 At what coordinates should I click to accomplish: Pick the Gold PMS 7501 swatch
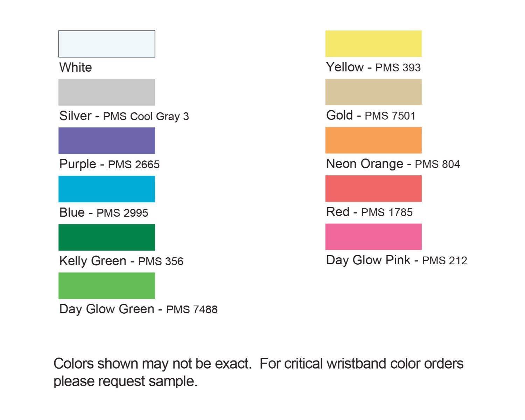click(x=373, y=92)
